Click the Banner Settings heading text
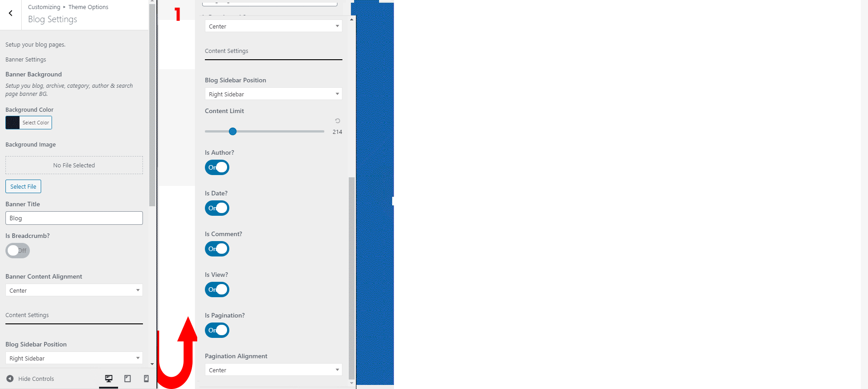 (26, 59)
